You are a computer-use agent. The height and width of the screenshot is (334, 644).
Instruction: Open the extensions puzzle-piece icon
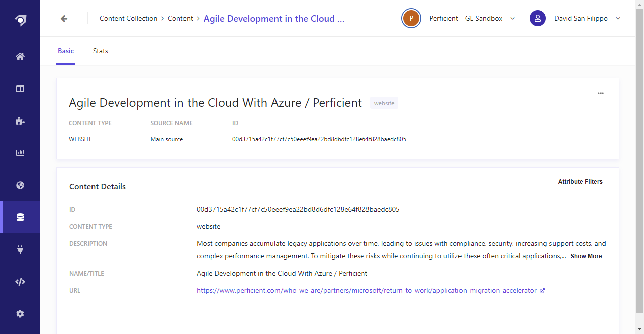20,121
